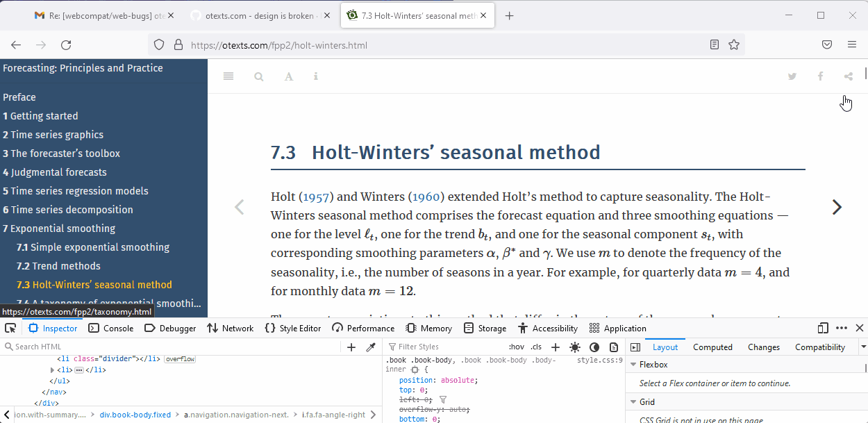Share the page via the Twitter icon

pos(792,76)
